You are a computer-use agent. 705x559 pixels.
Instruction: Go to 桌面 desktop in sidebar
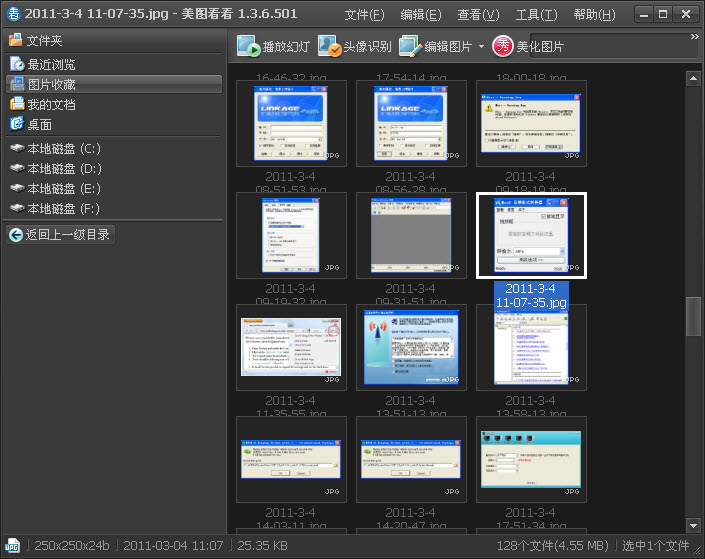pos(39,124)
